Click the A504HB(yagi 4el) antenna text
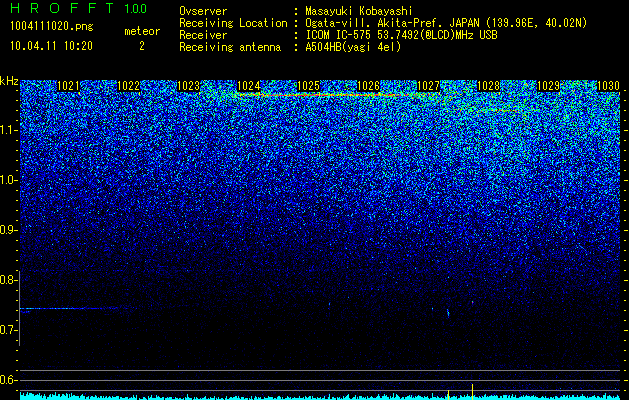The width and height of the screenshot is (629, 400). click(x=353, y=47)
